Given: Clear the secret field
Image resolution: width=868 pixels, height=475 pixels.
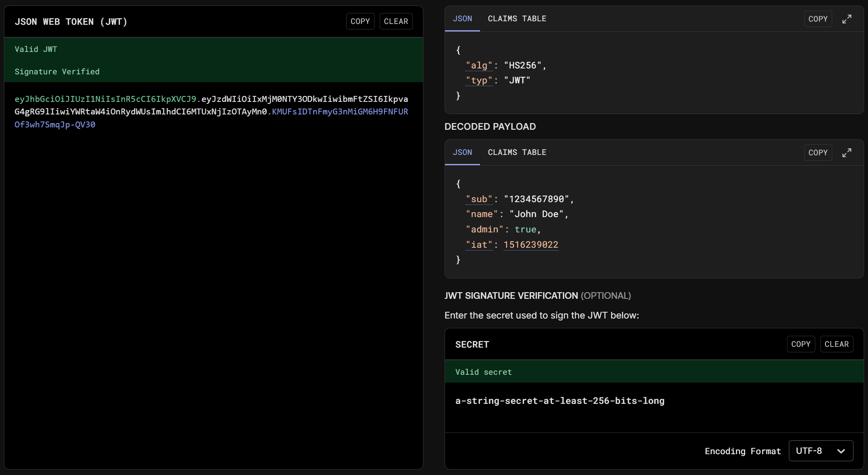Looking at the screenshot, I should pos(837,344).
